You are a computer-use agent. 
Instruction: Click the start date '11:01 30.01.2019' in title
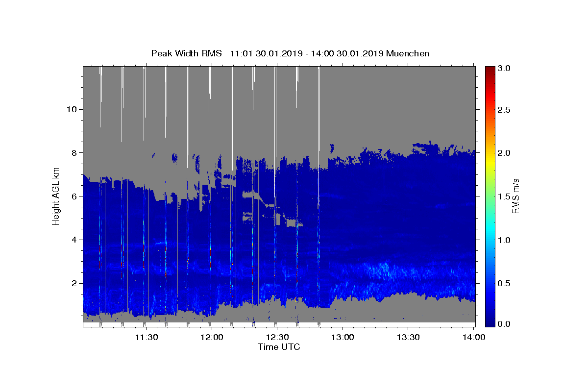tap(266, 53)
